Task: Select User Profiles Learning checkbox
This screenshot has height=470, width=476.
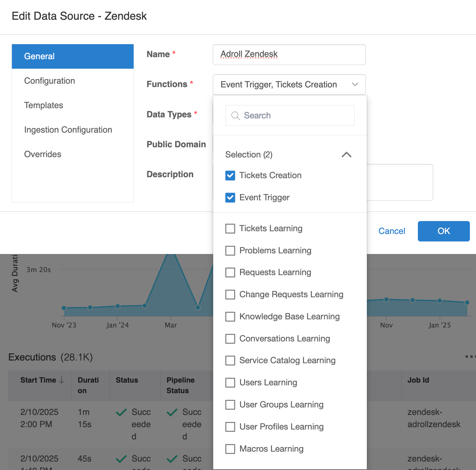Action: click(x=230, y=427)
